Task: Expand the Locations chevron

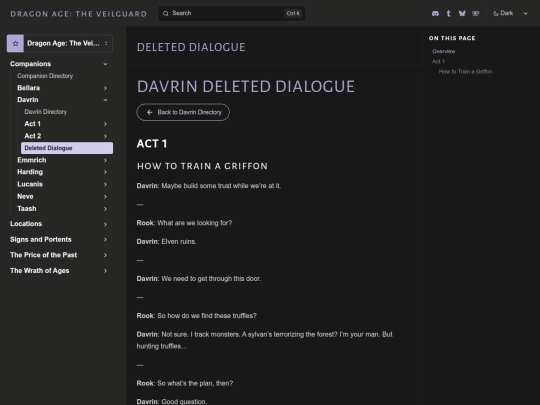Action: point(105,224)
